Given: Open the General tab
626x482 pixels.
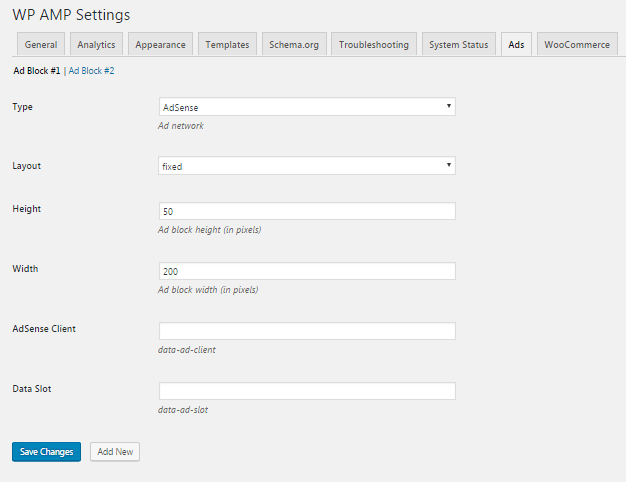Looking at the screenshot, I should click(x=41, y=44).
